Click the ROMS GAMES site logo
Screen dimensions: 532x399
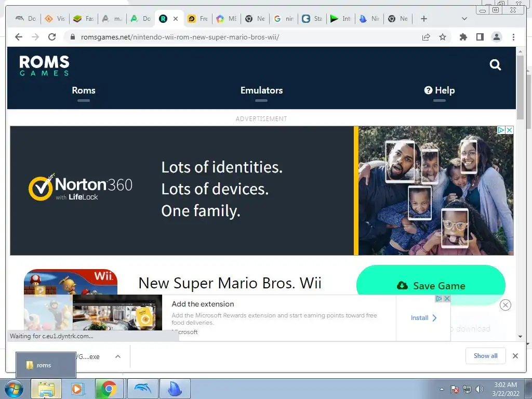[44, 65]
